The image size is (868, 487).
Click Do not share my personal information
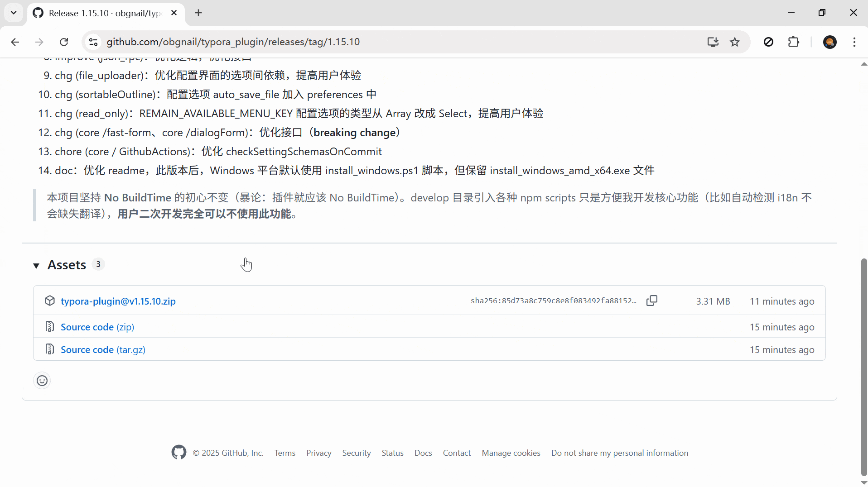coord(620,453)
